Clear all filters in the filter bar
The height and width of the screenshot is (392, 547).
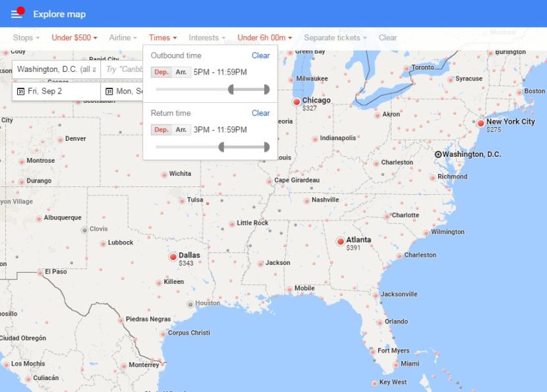388,38
